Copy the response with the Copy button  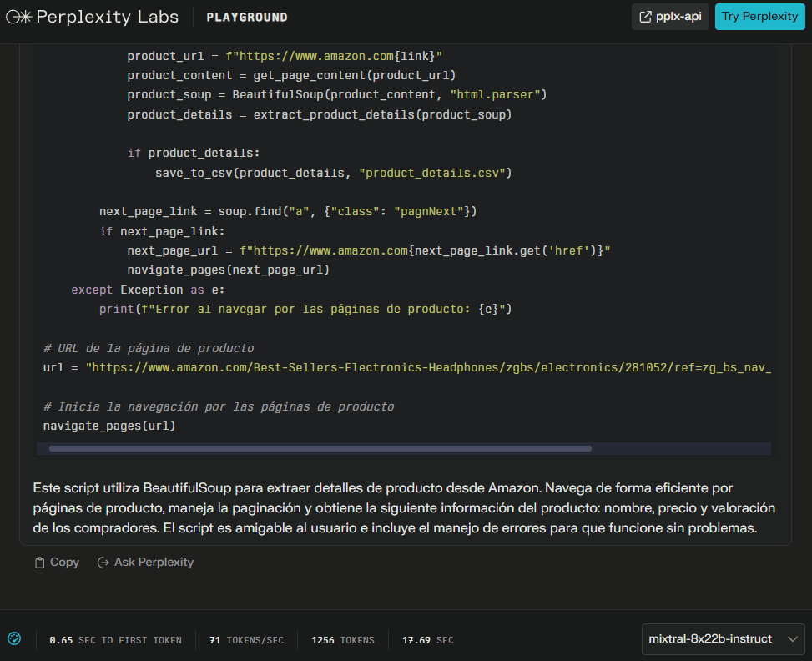pyautogui.click(x=57, y=562)
